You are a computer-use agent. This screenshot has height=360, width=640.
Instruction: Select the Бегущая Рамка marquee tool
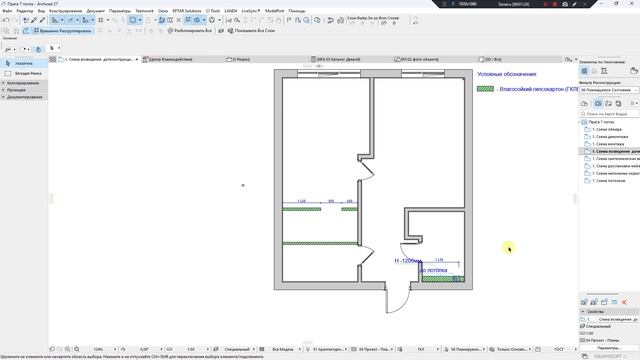pos(24,73)
